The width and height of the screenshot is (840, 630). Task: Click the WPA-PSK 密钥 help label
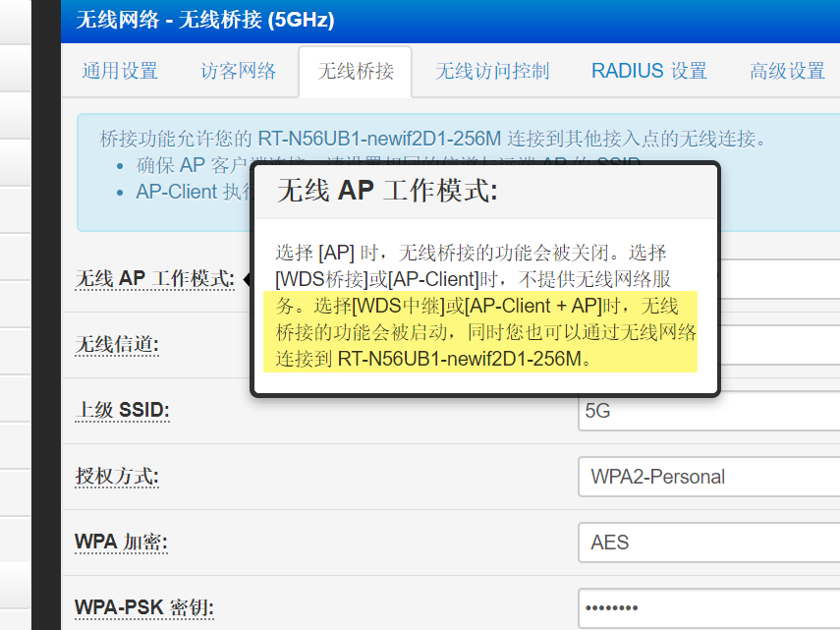coord(143,607)
